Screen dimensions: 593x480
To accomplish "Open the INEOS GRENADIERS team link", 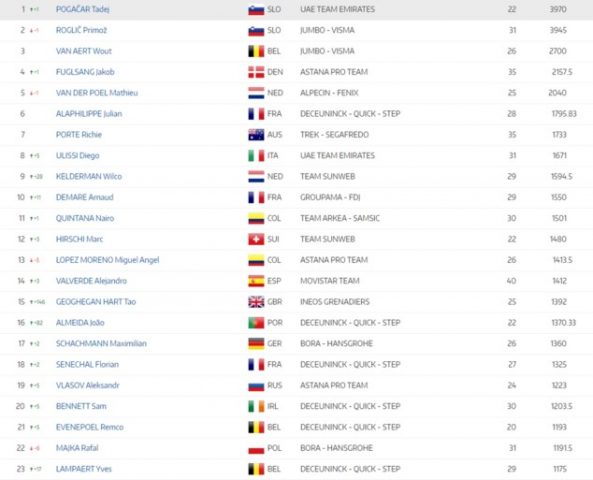I will click(335, 302).
